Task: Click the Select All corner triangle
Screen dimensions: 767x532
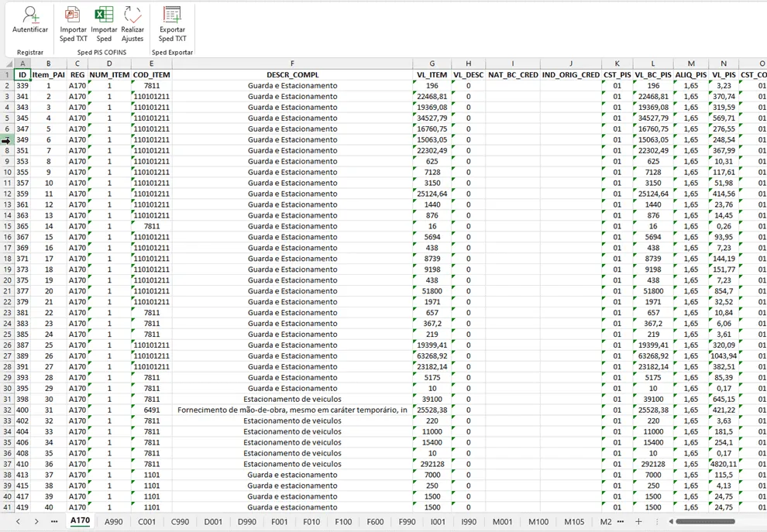Action: (x=9, y=63)
